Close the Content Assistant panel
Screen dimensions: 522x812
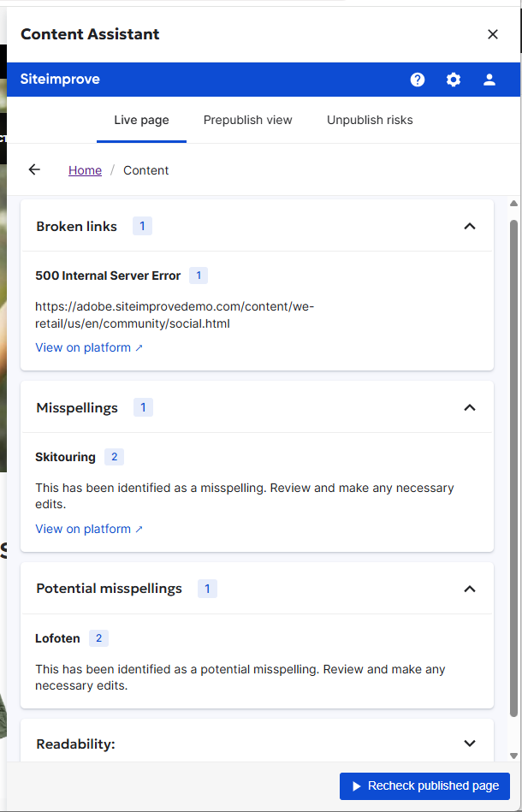coord(493,34)
